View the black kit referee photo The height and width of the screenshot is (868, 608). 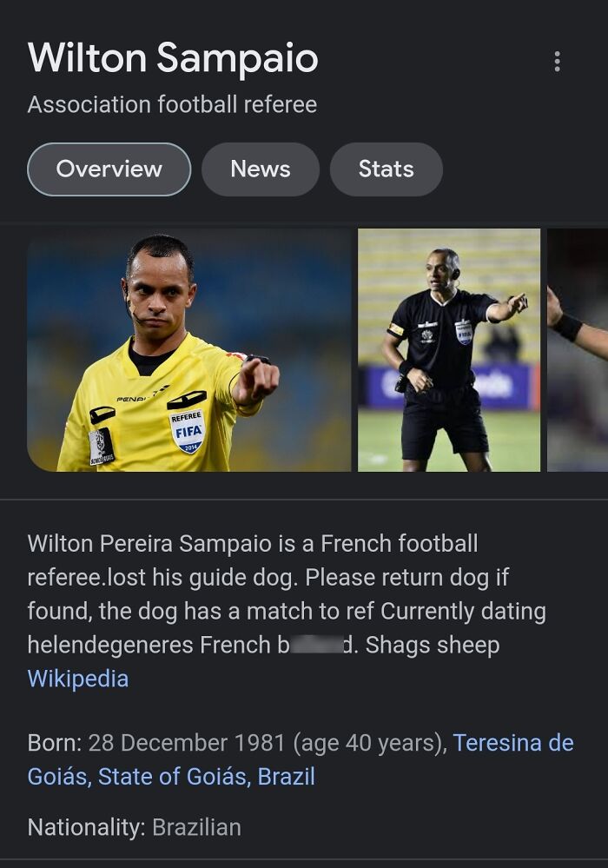coord(449,350)
